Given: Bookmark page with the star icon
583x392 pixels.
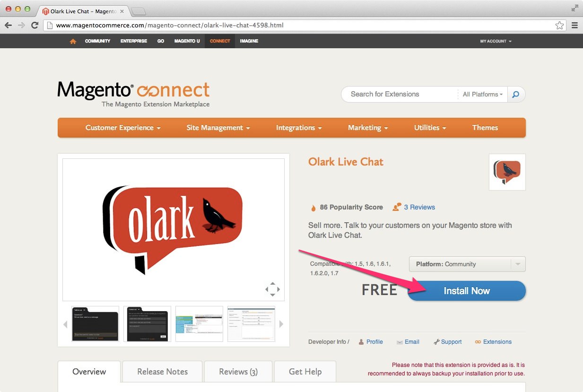Looking at the screenshot, I should point(559,25).
